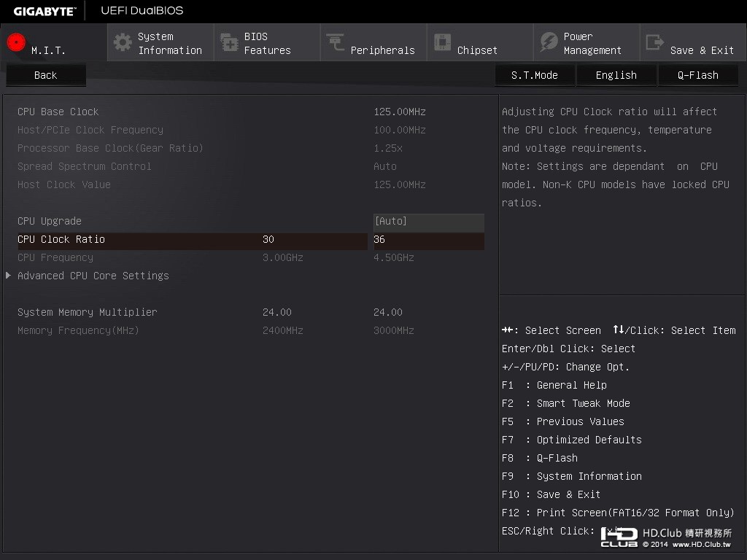Click the Save & Exit door icon
The image size is (747, 560).
click(655, 42)
